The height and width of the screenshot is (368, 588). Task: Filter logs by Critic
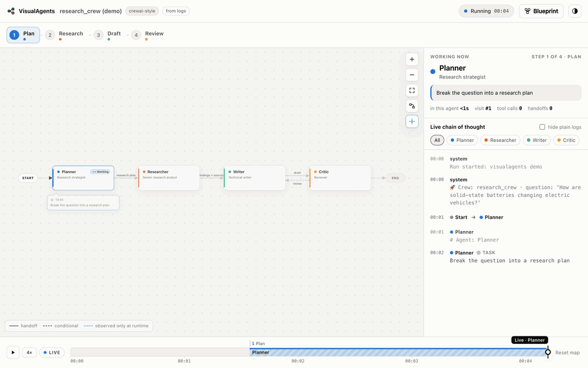click(566, 140)
